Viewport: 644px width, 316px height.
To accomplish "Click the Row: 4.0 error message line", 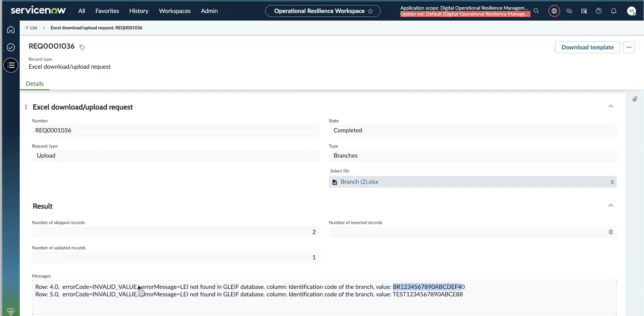I will [250, 287].
